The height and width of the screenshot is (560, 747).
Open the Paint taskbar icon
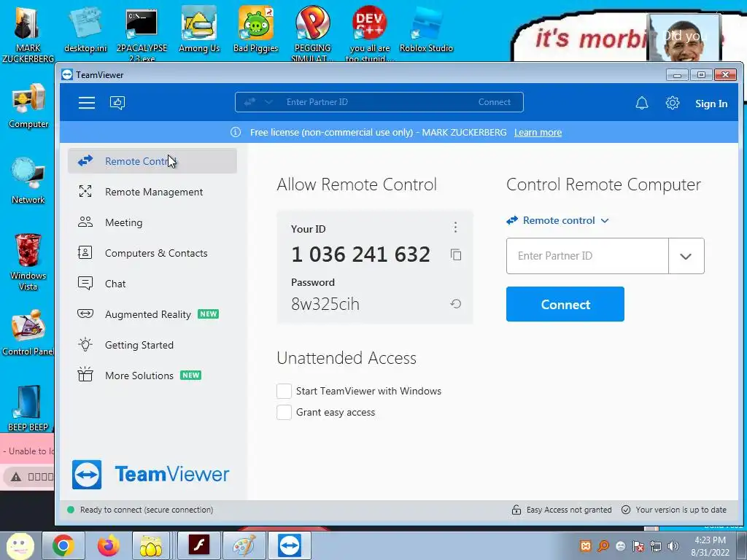[x=244, y=545]
